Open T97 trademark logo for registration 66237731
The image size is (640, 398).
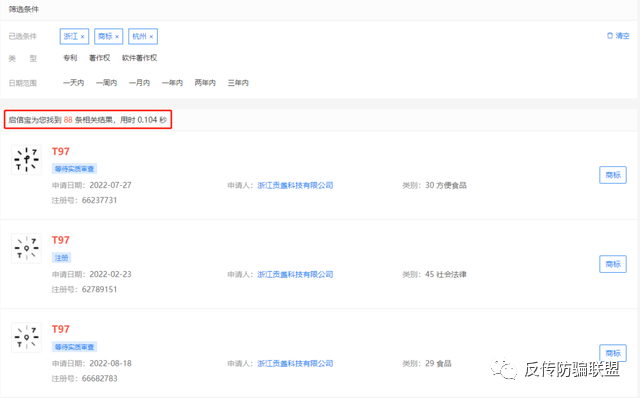point(27,160)
